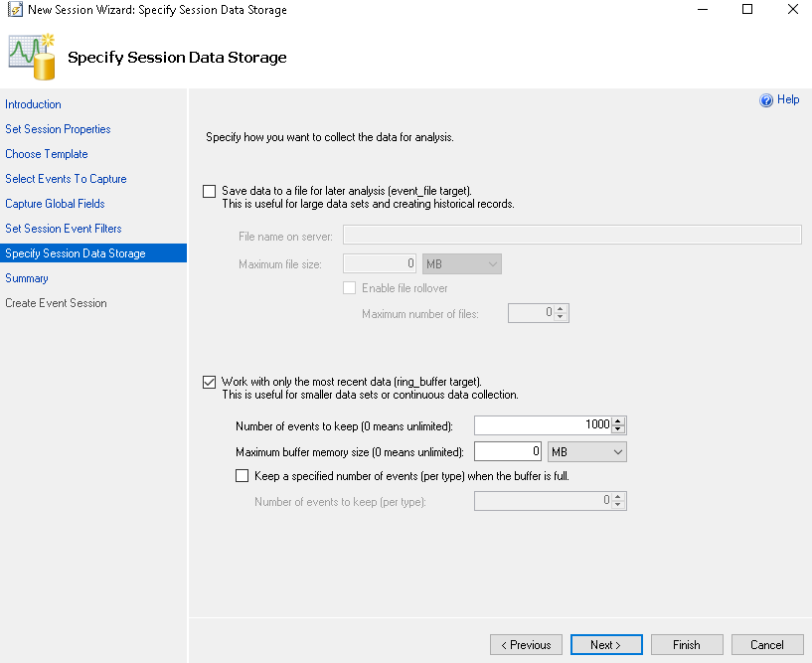Switch to Set Session Event Filters
The height and width of the screenshot is (663, 812).
point(64,229)
